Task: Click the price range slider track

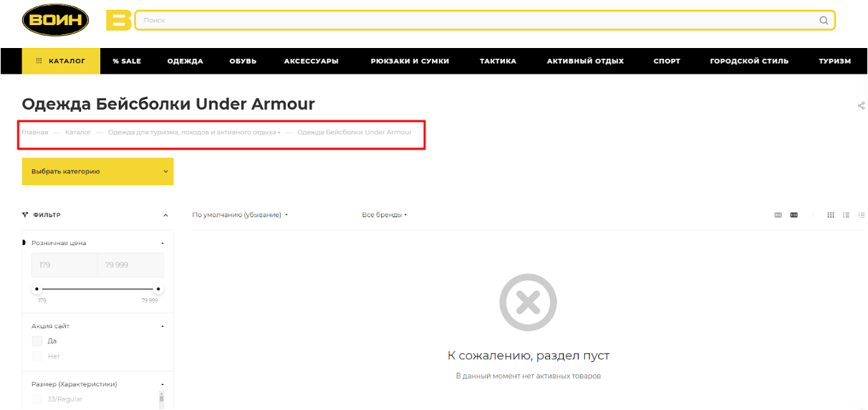Action: [x=97, y=290]
